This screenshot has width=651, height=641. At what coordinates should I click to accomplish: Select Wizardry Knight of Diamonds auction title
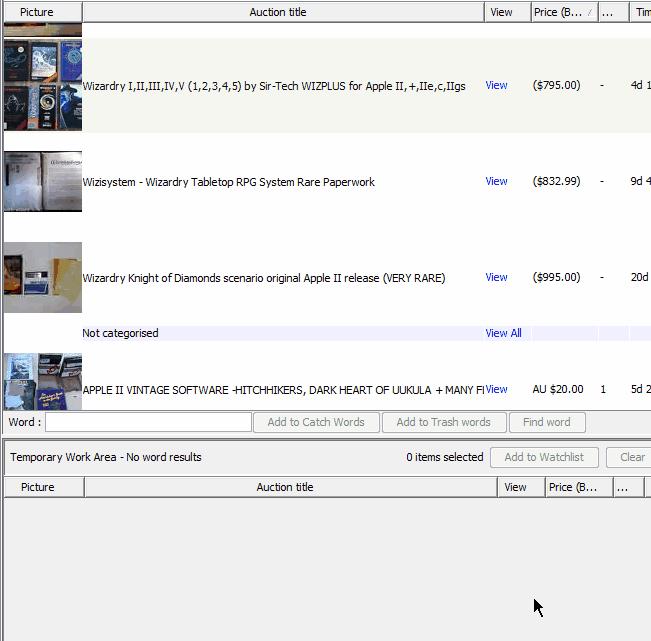pyautogui.click(x=264, y=278)
